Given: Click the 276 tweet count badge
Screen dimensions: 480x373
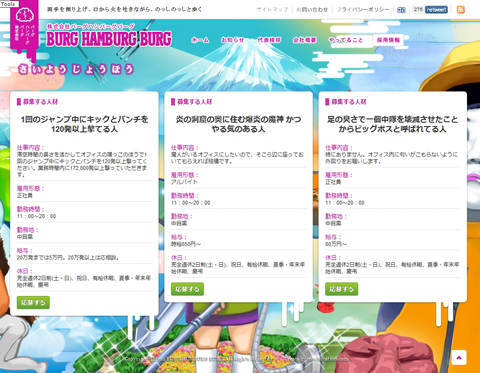Looking at the screenshot, I should click(418, 10).
